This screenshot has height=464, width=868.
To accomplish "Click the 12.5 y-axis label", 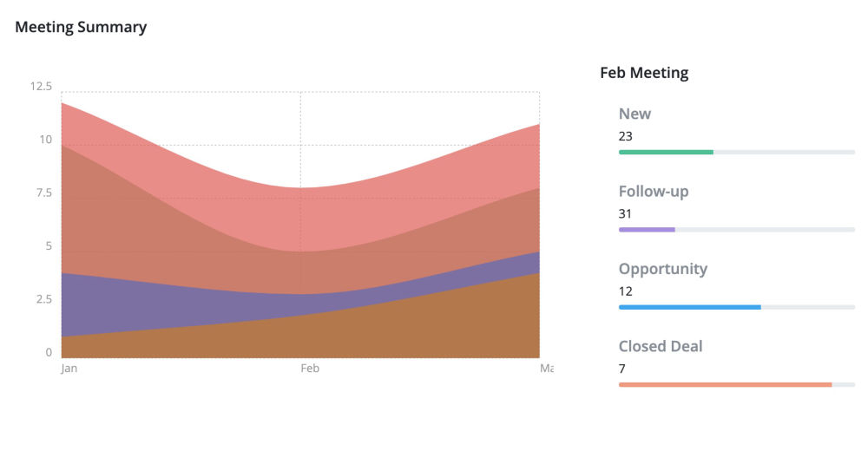I will pos(41,86).
